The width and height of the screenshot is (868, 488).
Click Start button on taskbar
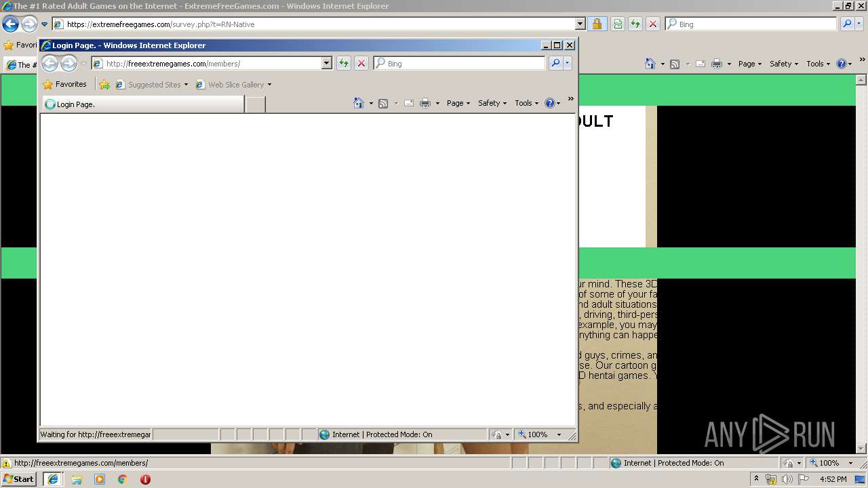point(19,479)
